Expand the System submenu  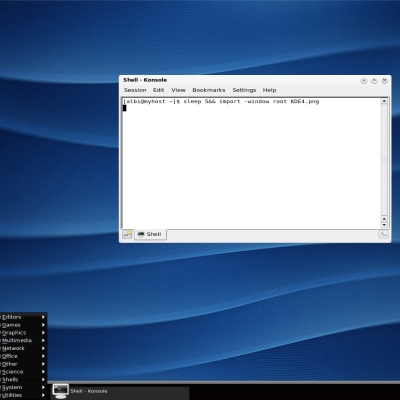click(23, 387)
